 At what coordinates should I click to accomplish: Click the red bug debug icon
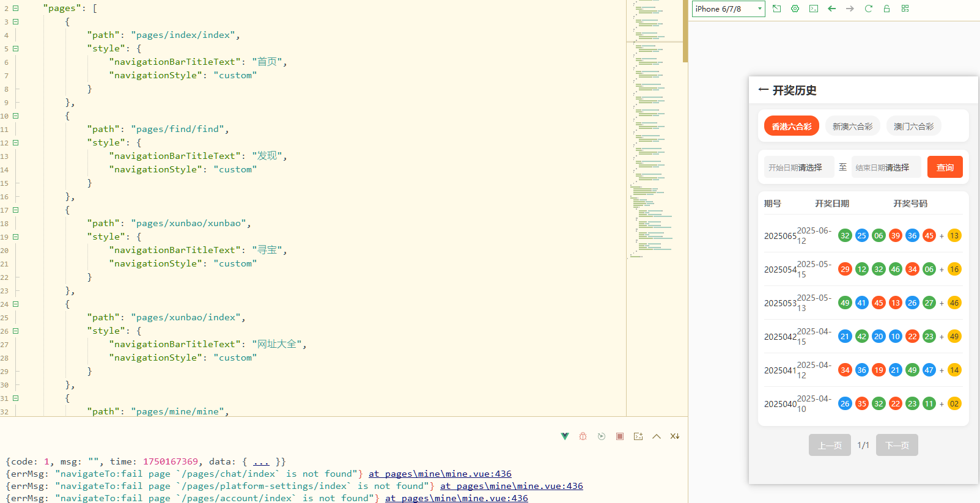(x=583, y=436)
